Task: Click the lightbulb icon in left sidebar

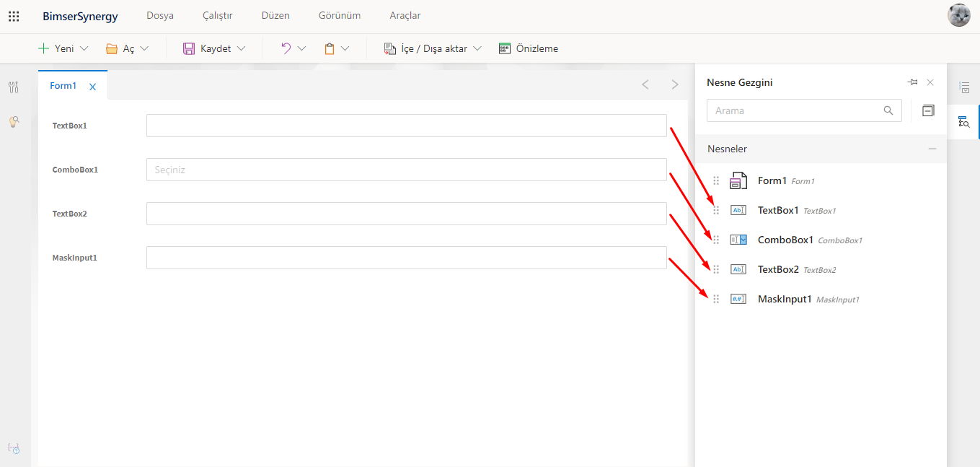Action: [14, 122]
